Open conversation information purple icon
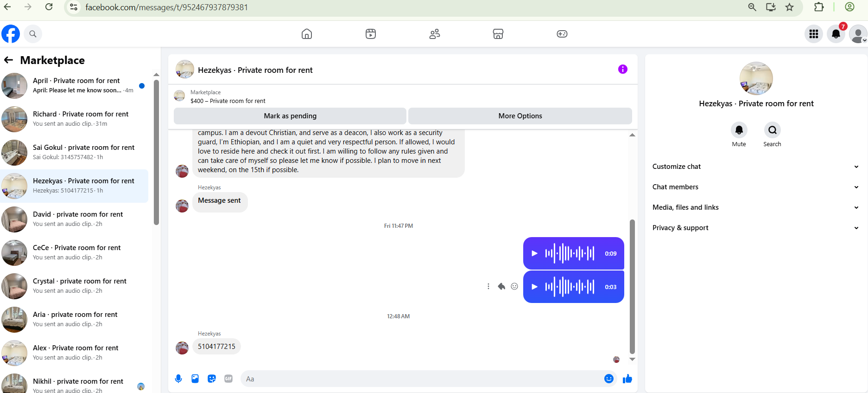 click(x=623, y=69)
